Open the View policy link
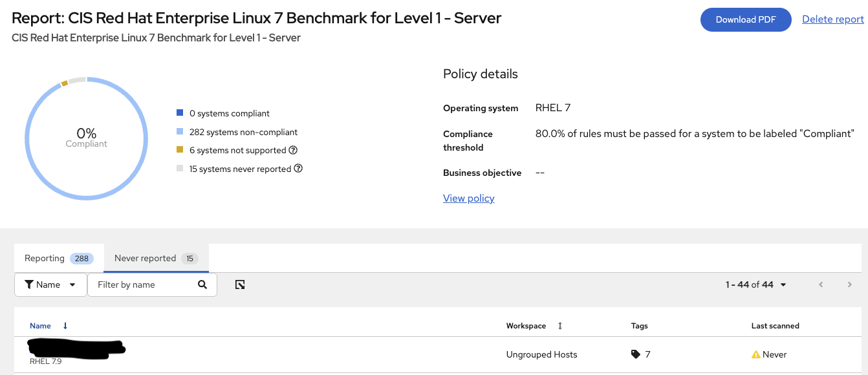Viewport: 868px width, 375px height. pos(468,198)
